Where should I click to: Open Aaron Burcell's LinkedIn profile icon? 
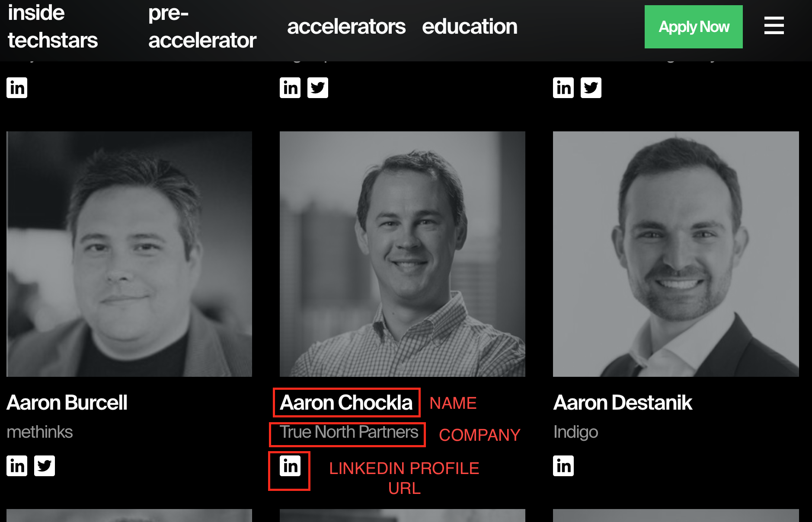[x=17, y=466]
